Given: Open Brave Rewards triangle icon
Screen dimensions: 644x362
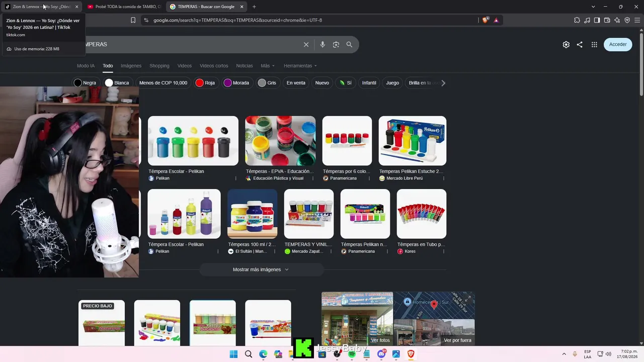Looking at the screenshot, I should tap(496, 20).
